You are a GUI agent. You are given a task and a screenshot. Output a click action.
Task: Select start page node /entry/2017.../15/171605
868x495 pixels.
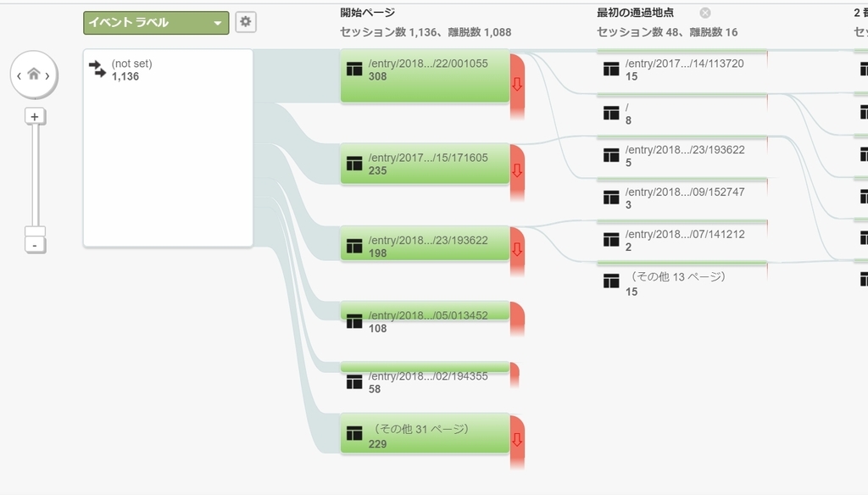pos(425,164)
